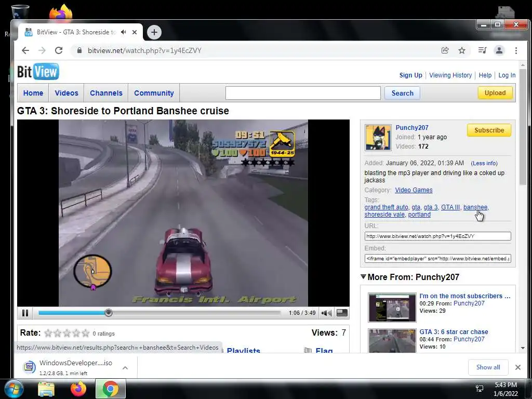Click the 'portland' tag link

click(419, 215)
